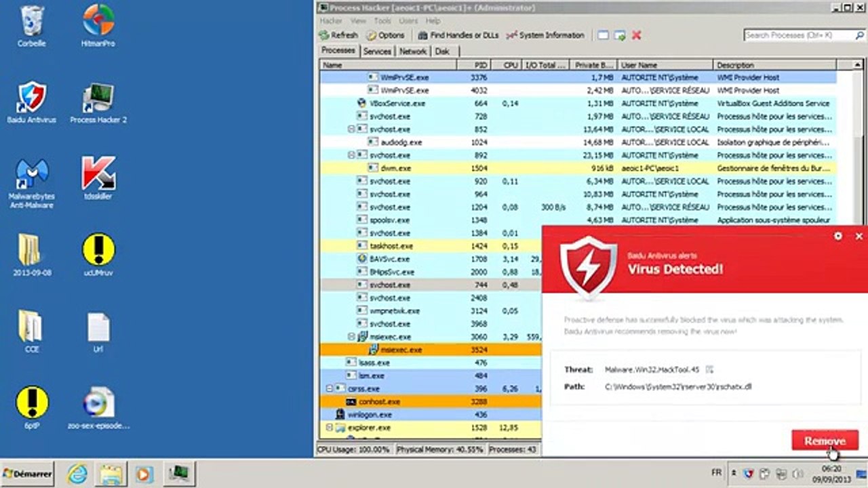Click the Process Hacker taskbar button
The height and width of the screenshot is (488, 868).
[x=180, y=473]
